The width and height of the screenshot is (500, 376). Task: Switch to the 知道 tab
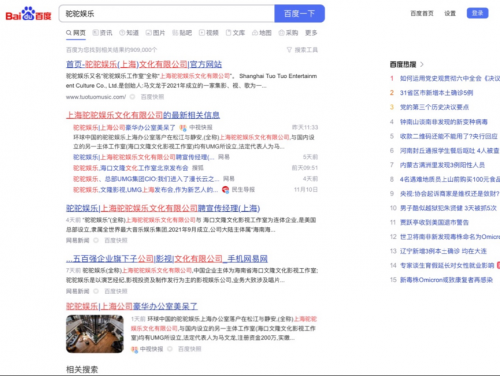pos(129,33)
